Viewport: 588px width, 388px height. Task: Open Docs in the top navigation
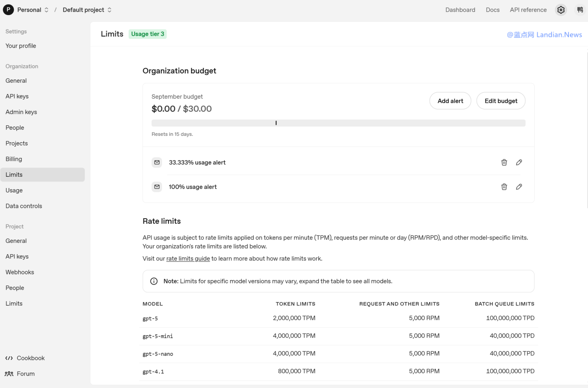tap(492, 10)
